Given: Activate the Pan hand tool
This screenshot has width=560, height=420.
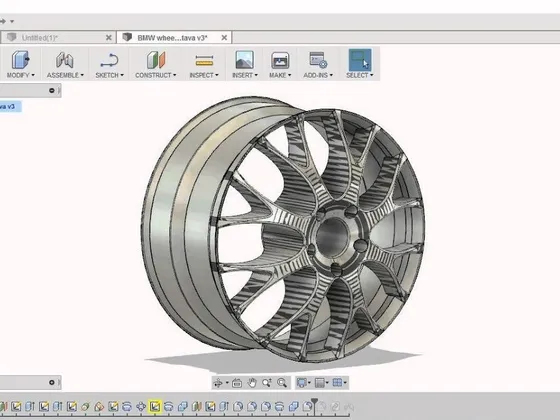Looking at the screenshot, I should 252,382.
